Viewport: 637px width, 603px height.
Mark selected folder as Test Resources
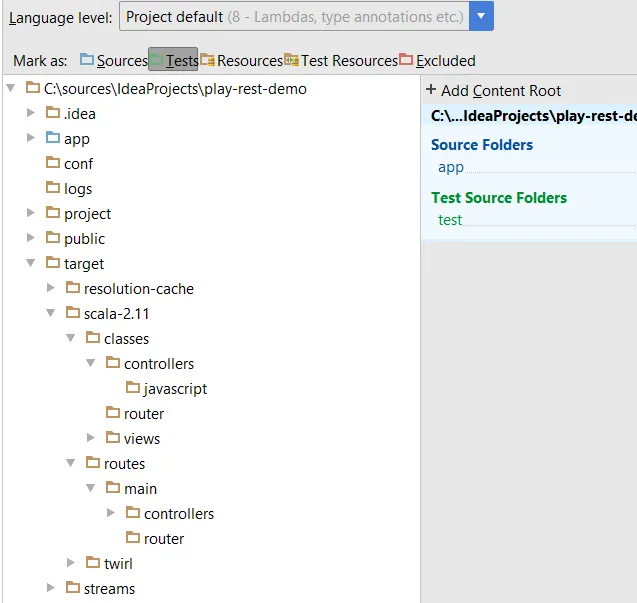[340, 61]
